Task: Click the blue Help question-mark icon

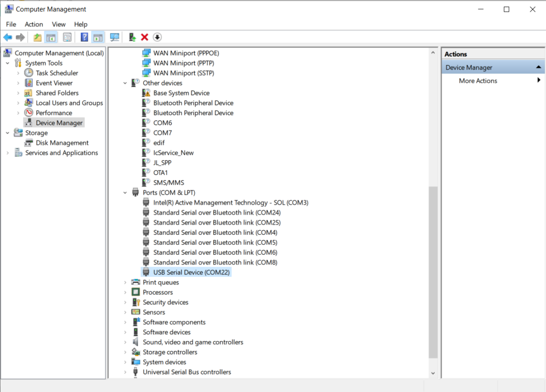Action: [84, 37]
